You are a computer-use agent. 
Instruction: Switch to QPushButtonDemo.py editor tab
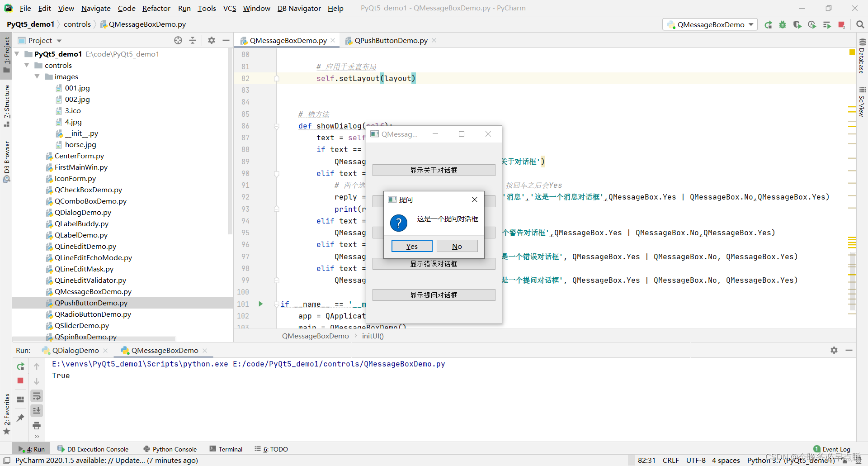pyautogui.click(x=391, y=40)
